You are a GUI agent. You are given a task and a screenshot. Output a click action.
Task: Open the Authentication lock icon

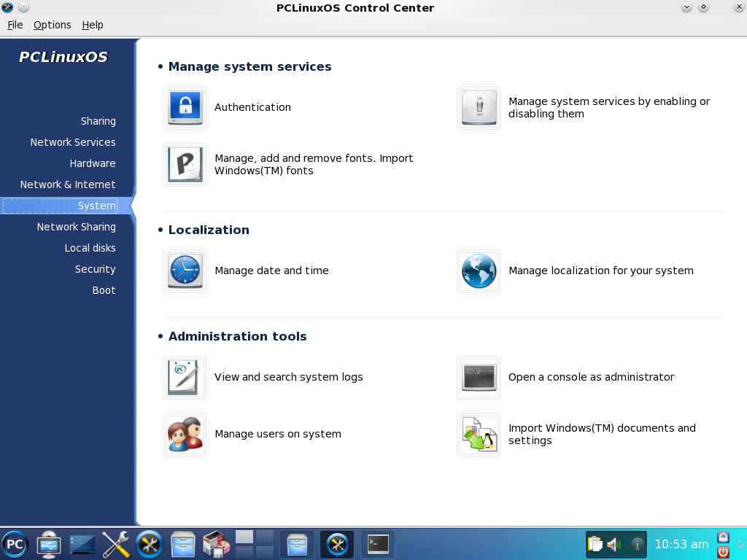tap(185, 108)
